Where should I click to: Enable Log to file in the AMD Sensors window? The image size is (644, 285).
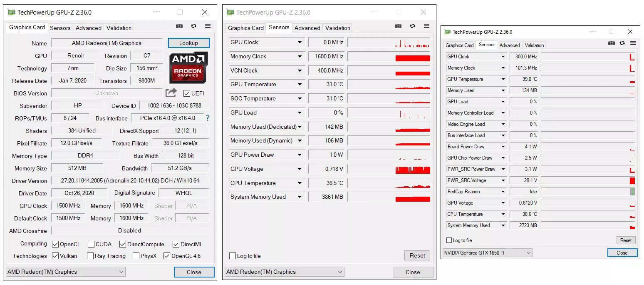(x=233, y=256)
